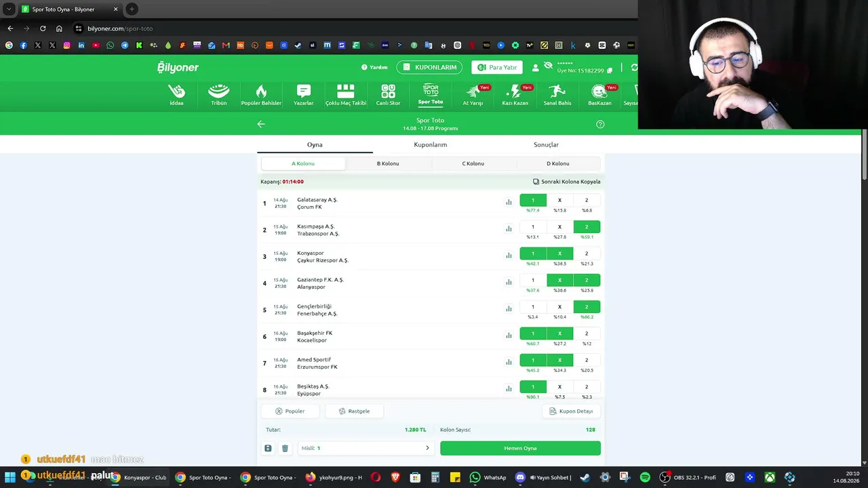Open the İddaa section icon

pos(176,95)
